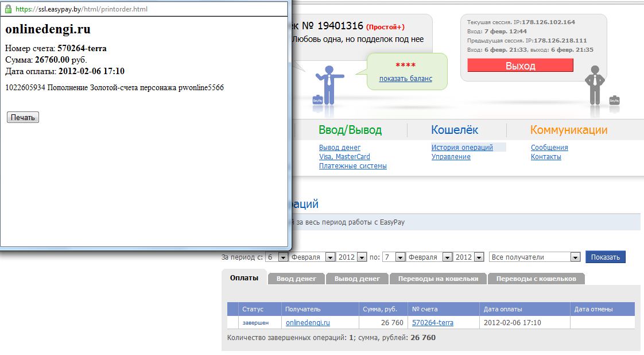
Task: Click the masked balance asterisks
Action: tap(405, 65)
